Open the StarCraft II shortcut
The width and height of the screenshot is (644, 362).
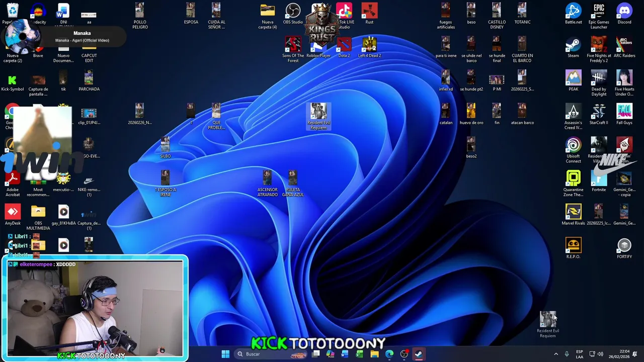click(x=599, y=115)
